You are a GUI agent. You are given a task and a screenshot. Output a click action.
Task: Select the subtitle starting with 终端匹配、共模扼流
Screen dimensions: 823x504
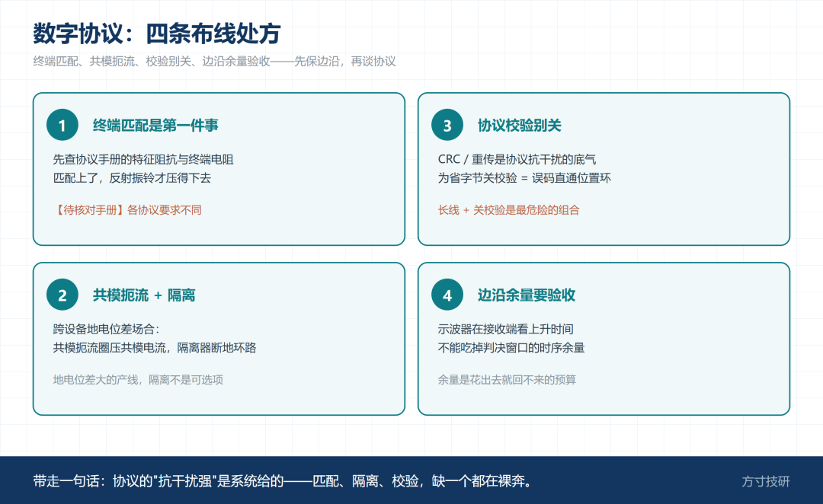coord(214,62)
